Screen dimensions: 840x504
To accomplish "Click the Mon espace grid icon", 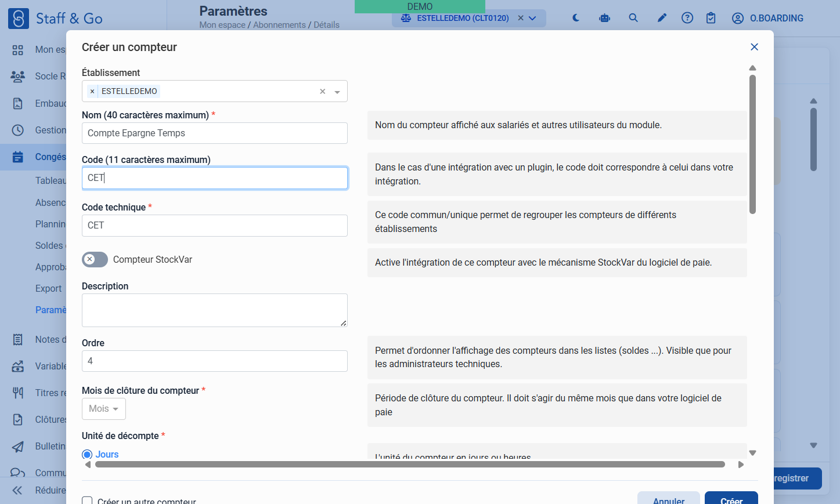I will (x=18, y=50).
